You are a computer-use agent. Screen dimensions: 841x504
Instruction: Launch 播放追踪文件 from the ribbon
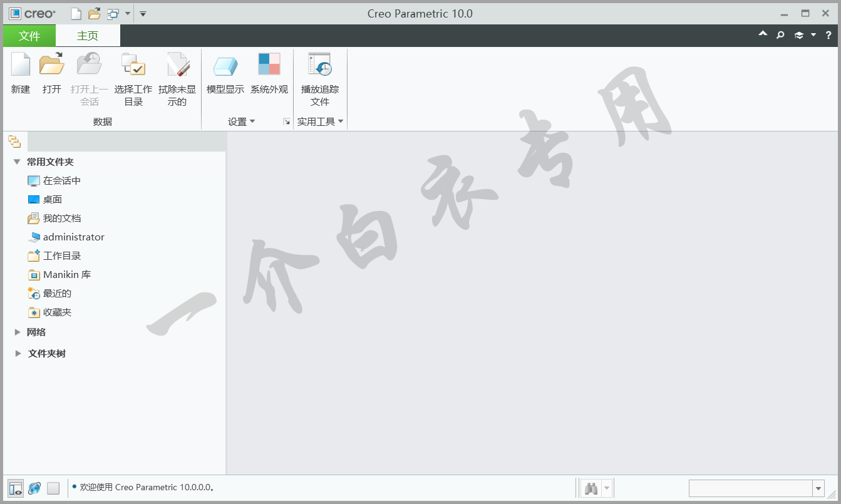pos(320,80)
